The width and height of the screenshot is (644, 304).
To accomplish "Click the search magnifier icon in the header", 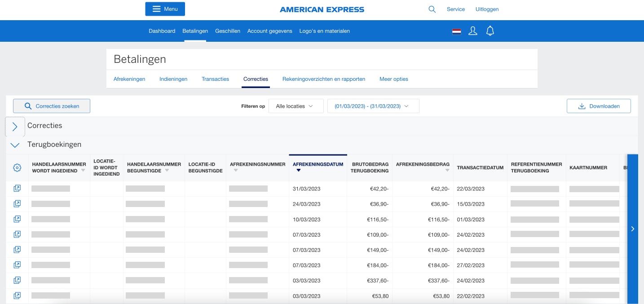I will (x=432, y=9).
